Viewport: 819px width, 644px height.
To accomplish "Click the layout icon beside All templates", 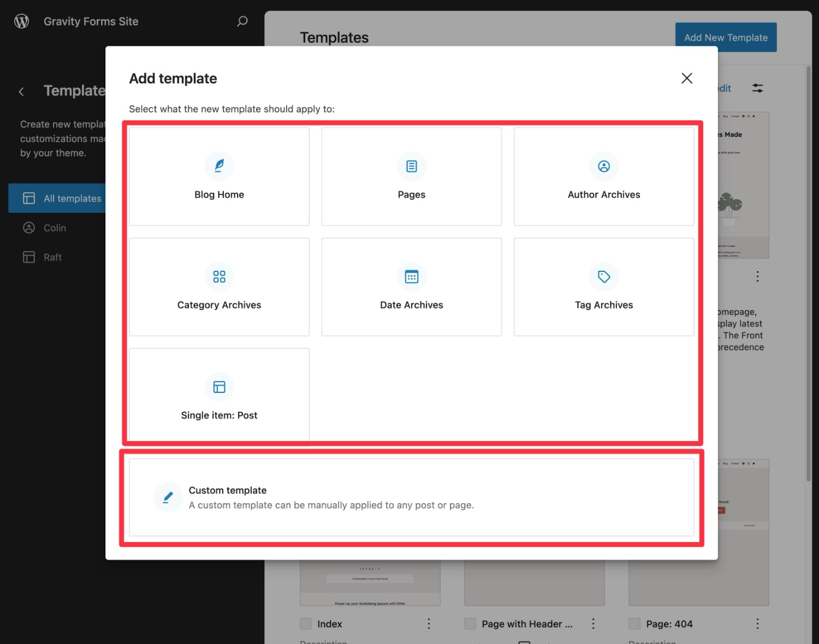I will [x=29, y=198].
